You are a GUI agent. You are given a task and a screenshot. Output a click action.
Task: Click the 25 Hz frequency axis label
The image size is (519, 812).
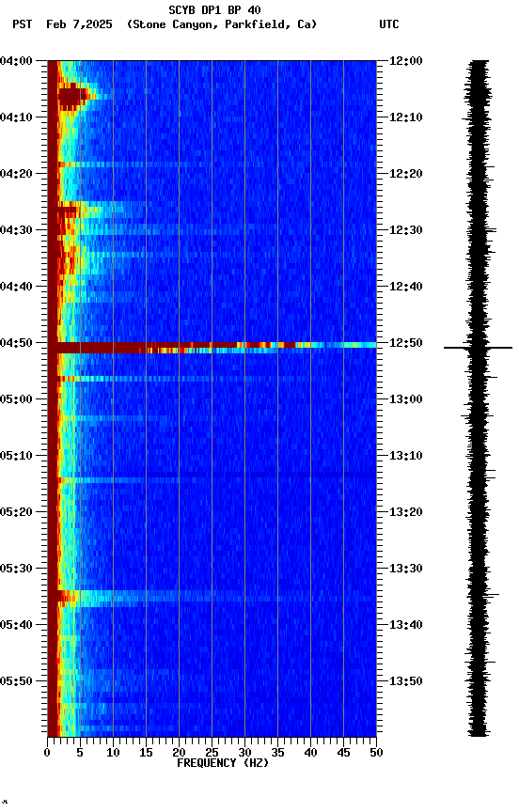click(x=212, y=753)
